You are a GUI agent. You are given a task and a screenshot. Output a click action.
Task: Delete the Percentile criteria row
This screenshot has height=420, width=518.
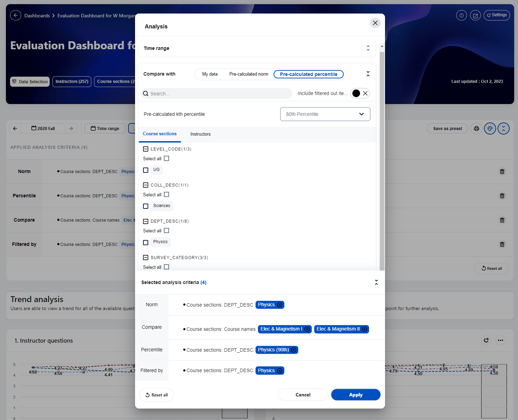(x=502, y=196)
